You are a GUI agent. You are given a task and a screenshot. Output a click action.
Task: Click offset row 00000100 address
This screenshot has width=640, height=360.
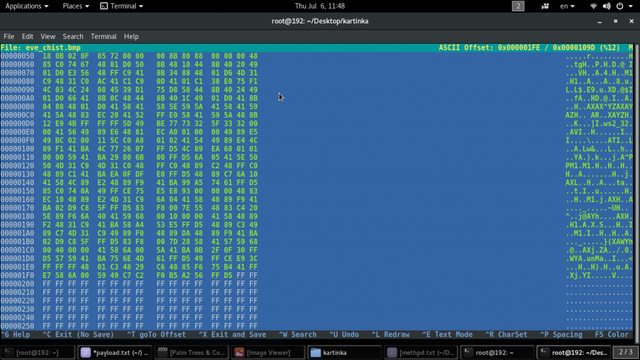point(18,149)
